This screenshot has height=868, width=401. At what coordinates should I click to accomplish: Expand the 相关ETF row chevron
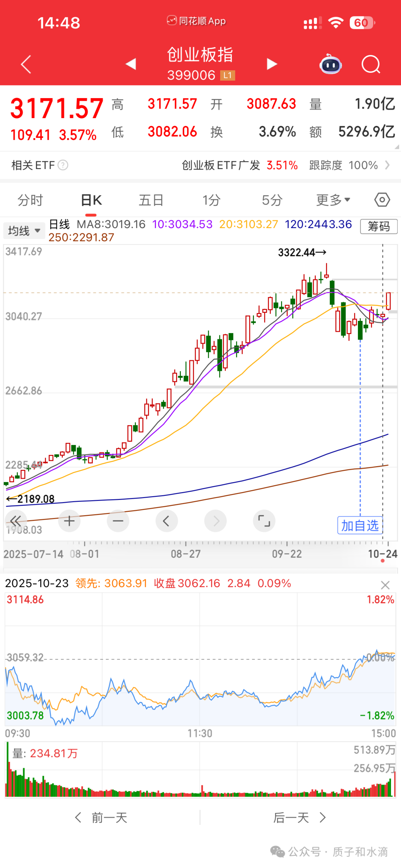pyautogui.click(x=387, y=165)
